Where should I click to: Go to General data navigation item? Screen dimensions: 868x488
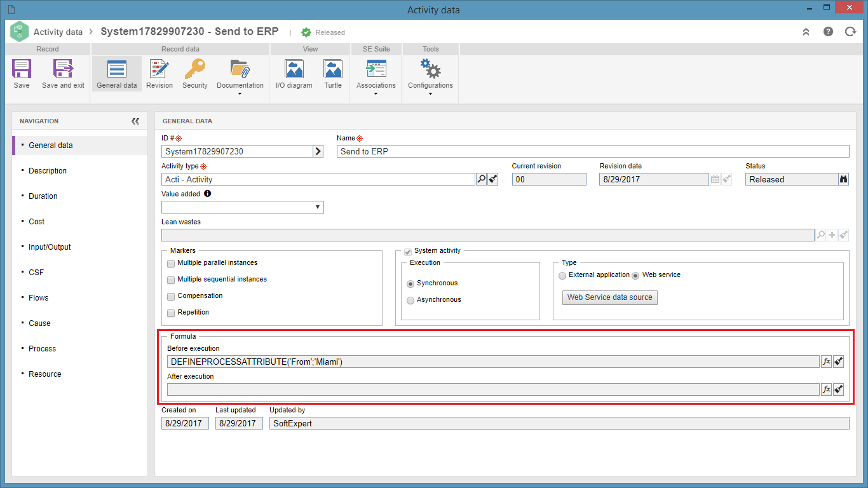tap(80, 145)
